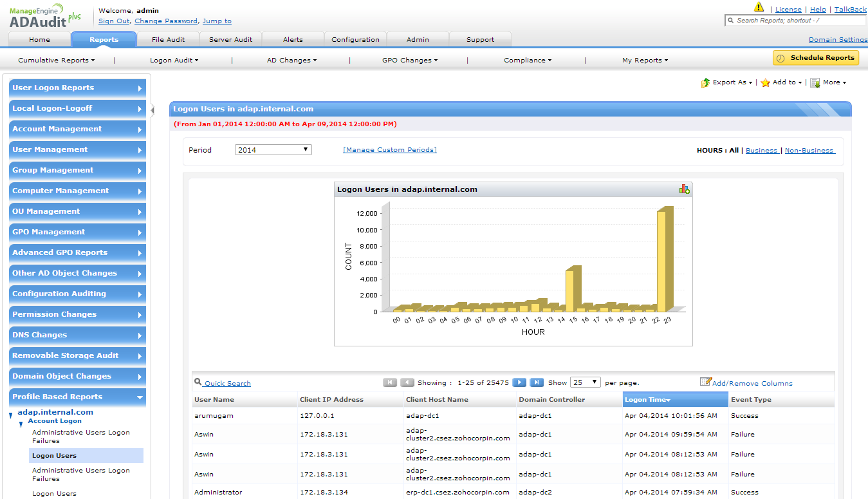Open the Logon Audit menu
The width and height of the screenshot is (868, 499).
point(174,61)
